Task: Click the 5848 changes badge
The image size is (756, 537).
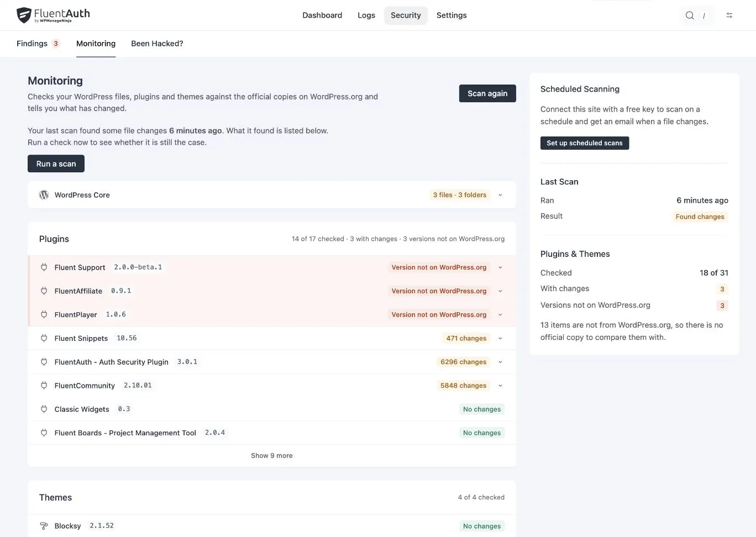Action: click(x=464, y=386)
